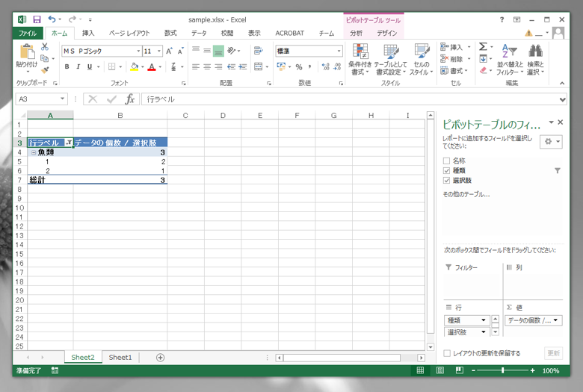The image size is (583, 392).
Task: Apply cell borders icon
Action: tap(111, 67)
